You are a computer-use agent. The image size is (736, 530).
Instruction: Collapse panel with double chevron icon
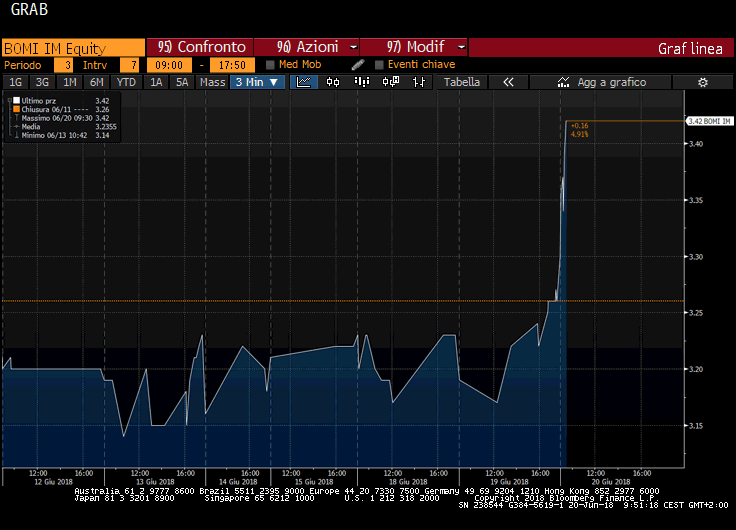point(508,82)
